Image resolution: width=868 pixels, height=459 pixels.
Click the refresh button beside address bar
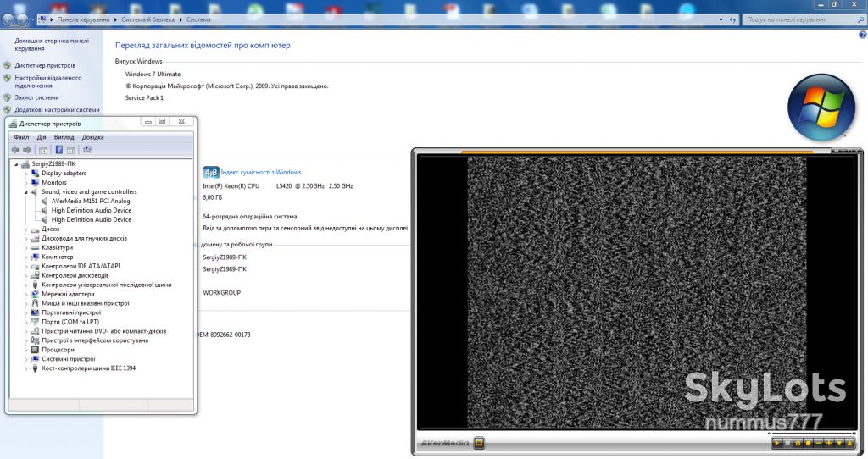pyautogui.click(x=733, y=20)
